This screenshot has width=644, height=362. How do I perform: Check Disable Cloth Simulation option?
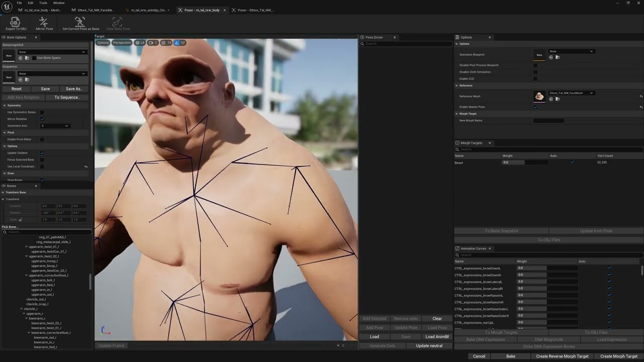coord(535,72)
